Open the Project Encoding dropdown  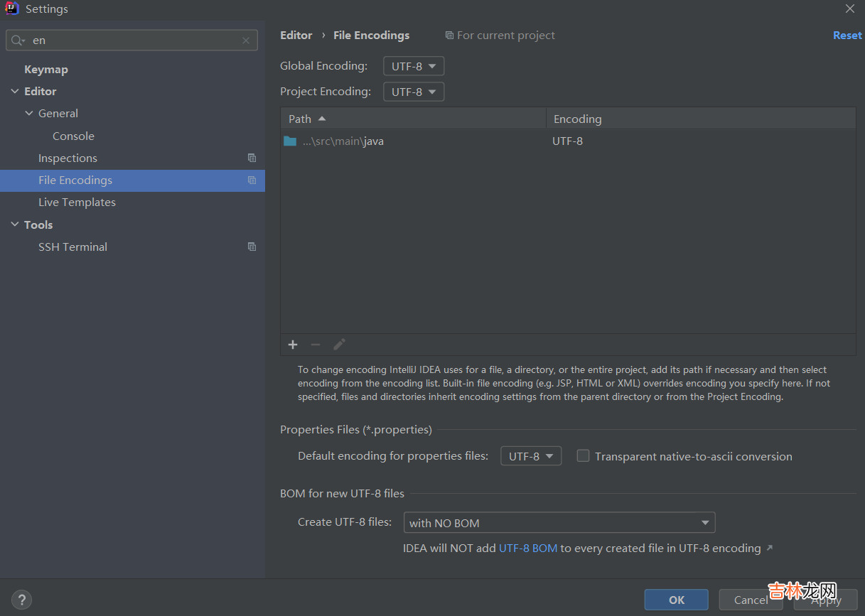pyautogui.click(x=414, y=92)
